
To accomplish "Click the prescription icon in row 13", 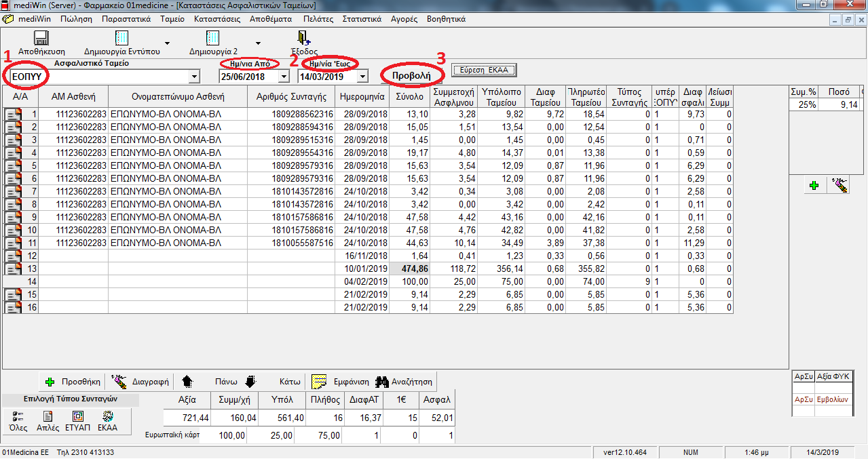I will [x=13, y=268].
